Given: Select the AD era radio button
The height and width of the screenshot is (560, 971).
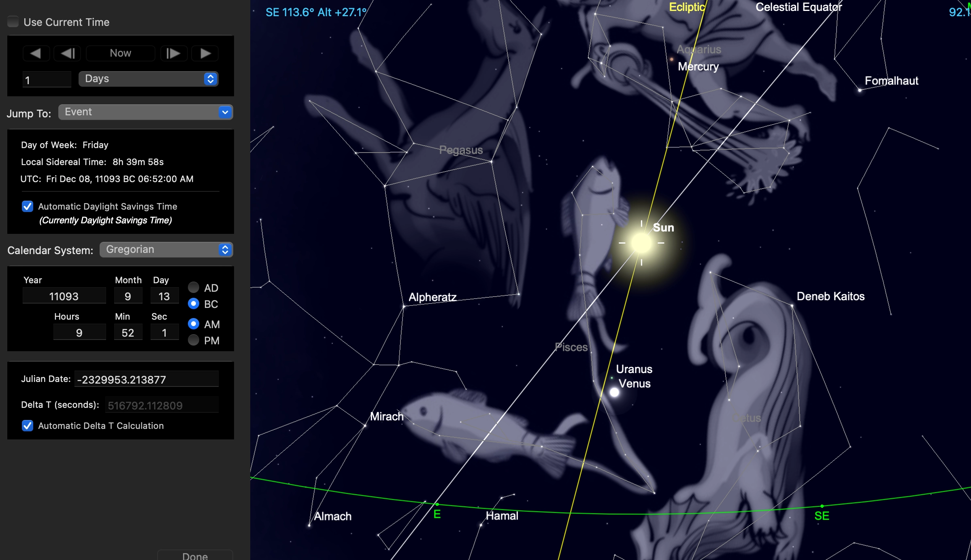Looking at the screenshot, I should 194,288.
